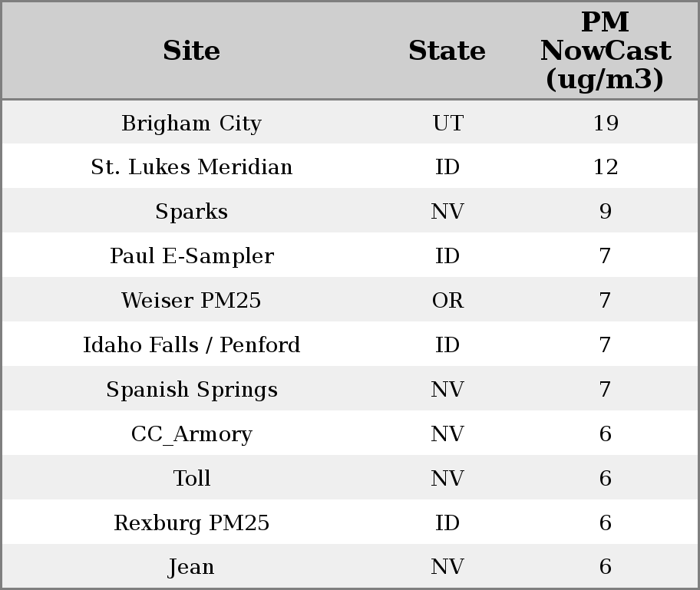
Task: Click the Sparks site name
Action: coord(191,212)
